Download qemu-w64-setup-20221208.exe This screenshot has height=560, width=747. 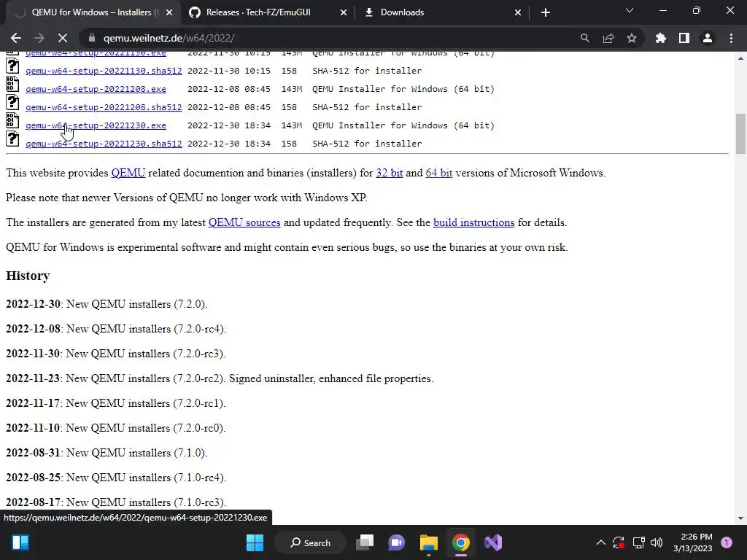pyautogui.click(x=96, y=89)
